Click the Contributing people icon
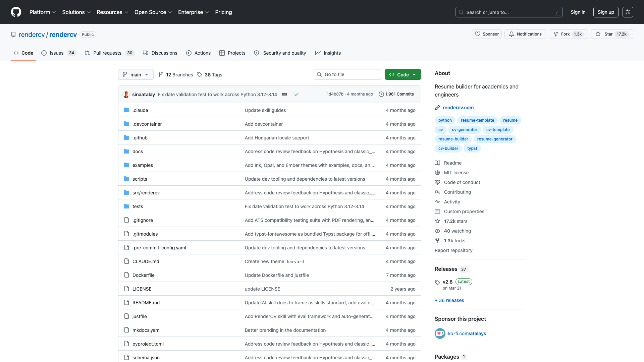 point(437,192)
